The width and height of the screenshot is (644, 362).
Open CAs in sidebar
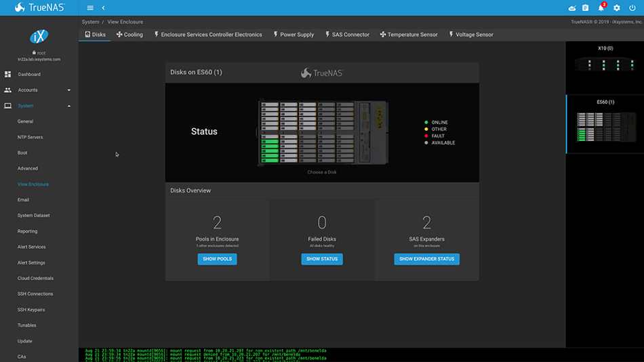pyautogui.click(x=22, y=357)
